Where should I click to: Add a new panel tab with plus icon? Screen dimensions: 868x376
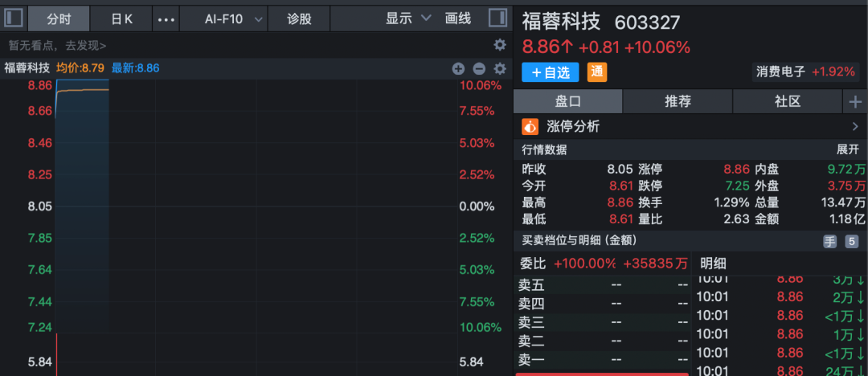[x=855, y=102]
